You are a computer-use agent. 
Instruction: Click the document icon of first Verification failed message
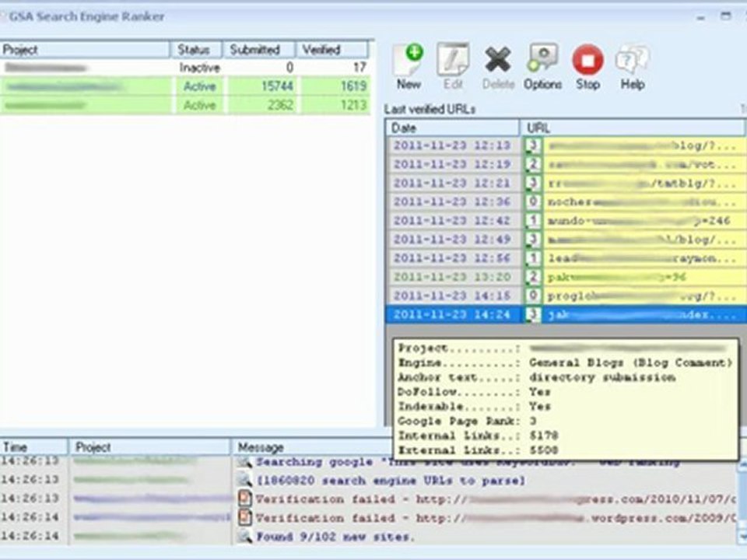tap(245, 499)
